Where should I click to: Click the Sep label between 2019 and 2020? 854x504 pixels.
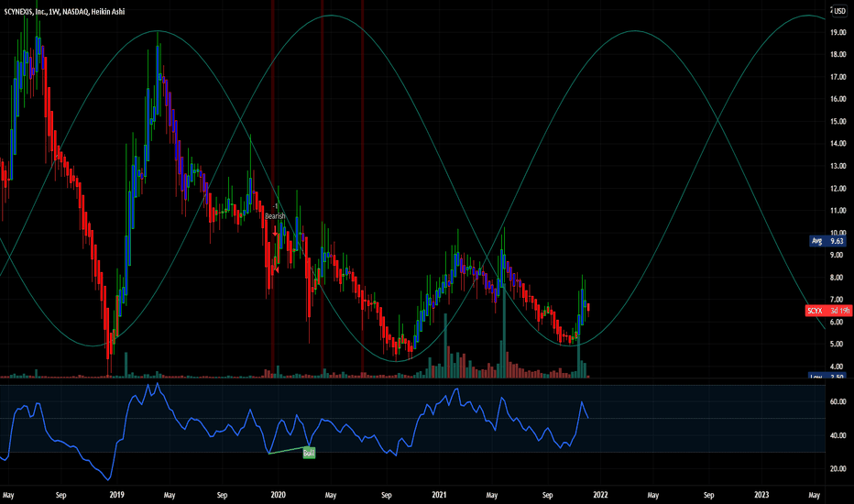223,495
